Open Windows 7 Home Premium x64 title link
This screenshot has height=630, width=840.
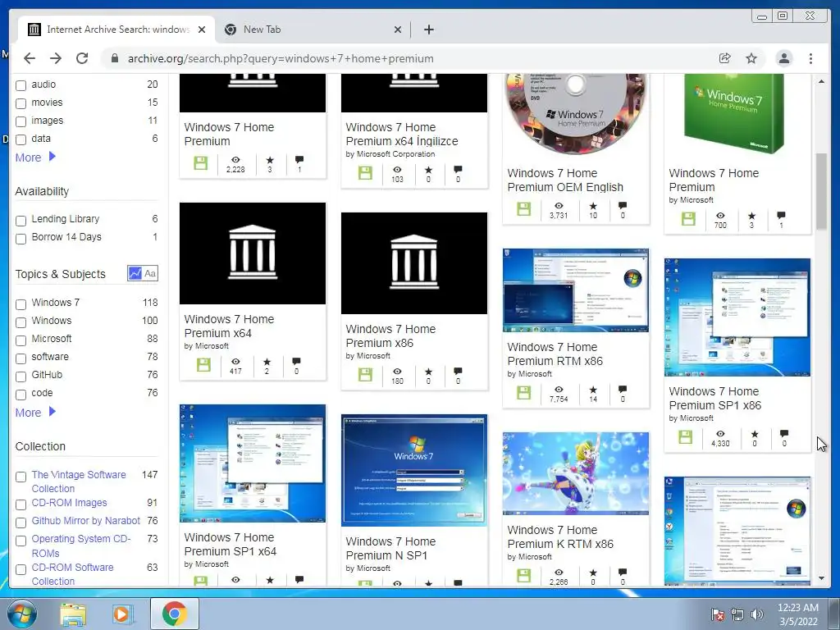point(229,326)
